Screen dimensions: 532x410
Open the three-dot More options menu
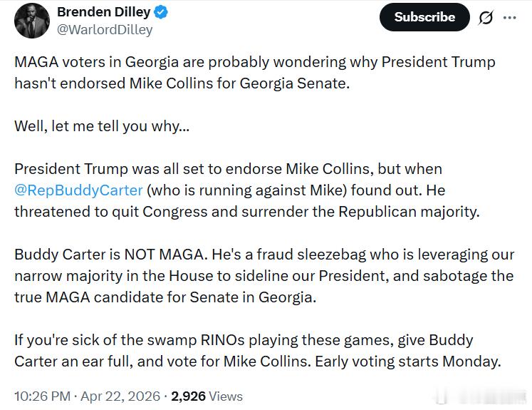(509, 18)
